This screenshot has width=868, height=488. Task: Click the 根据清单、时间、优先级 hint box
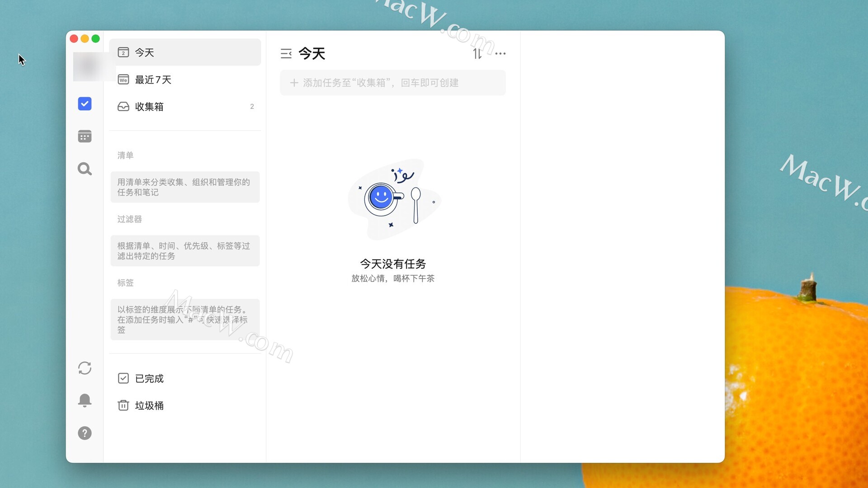(x=185, y=251)
